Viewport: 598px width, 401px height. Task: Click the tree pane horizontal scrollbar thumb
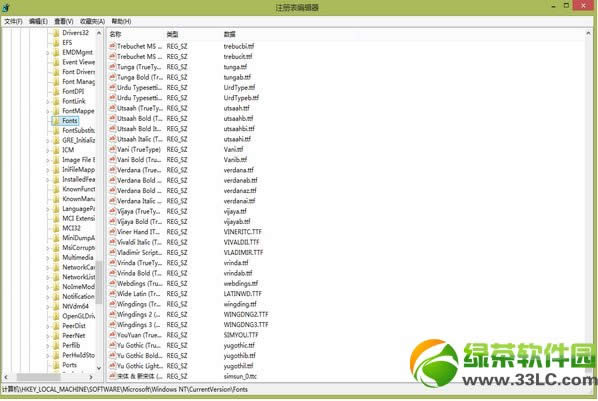[38, 377]
